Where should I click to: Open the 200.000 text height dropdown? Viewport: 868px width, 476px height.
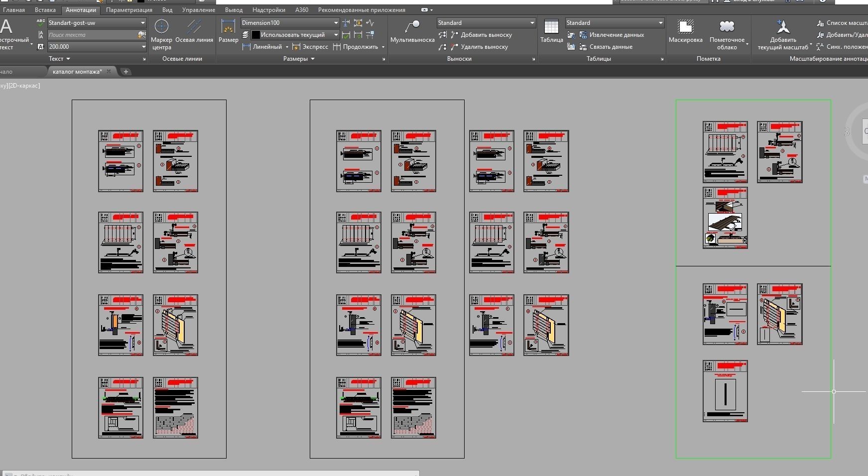point(143,47)
